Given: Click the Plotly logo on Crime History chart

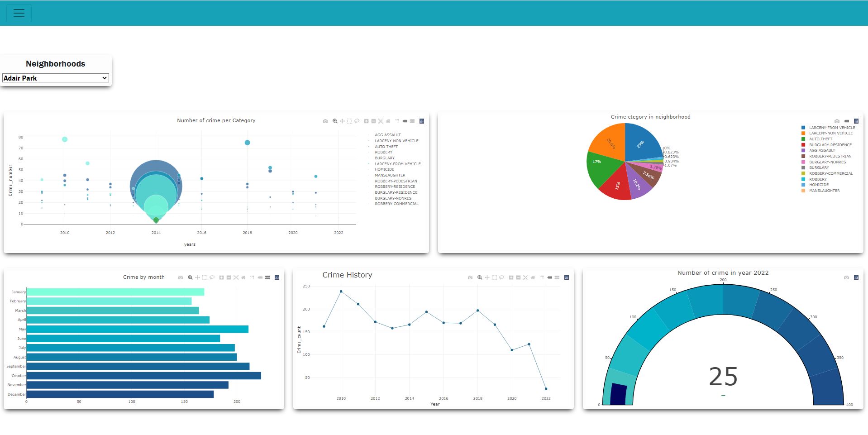Looking at the screenshot, I should pos(567,277).
